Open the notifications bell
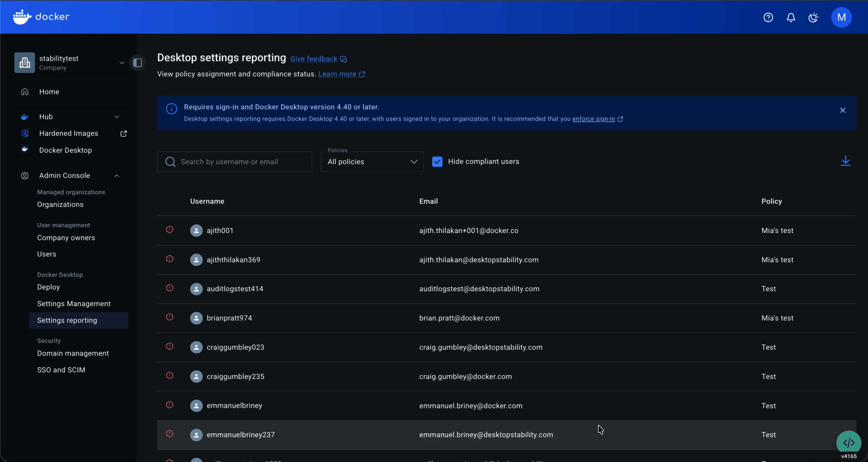 click(x=790, y=17)
